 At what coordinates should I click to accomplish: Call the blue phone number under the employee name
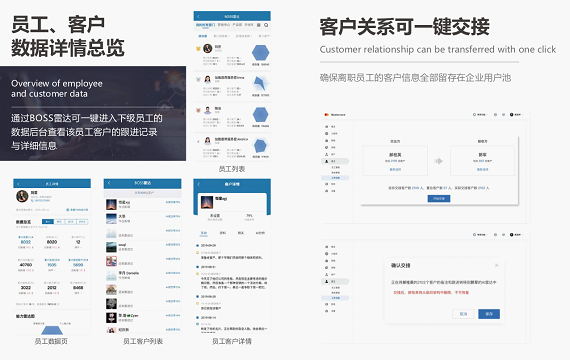[40, 200]
